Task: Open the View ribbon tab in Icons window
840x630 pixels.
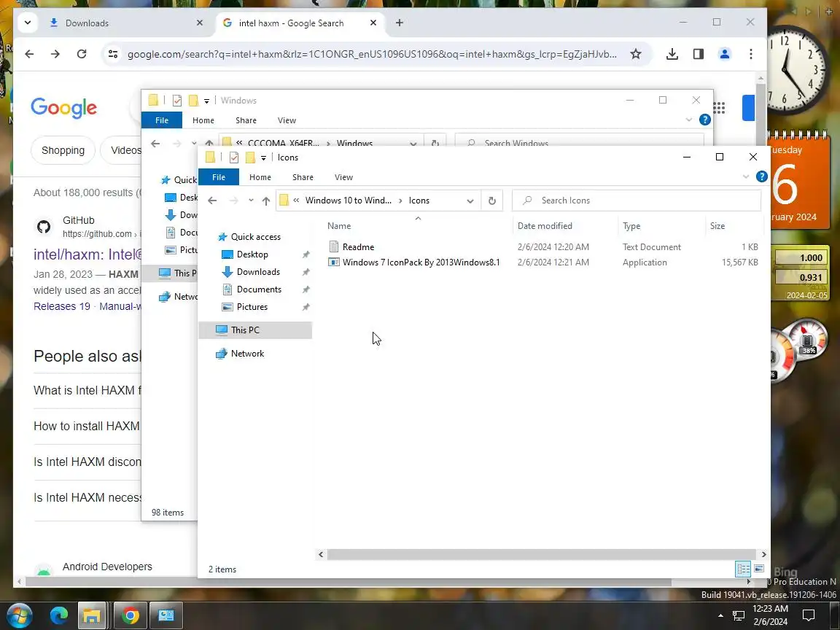Action: click(343, 177)
